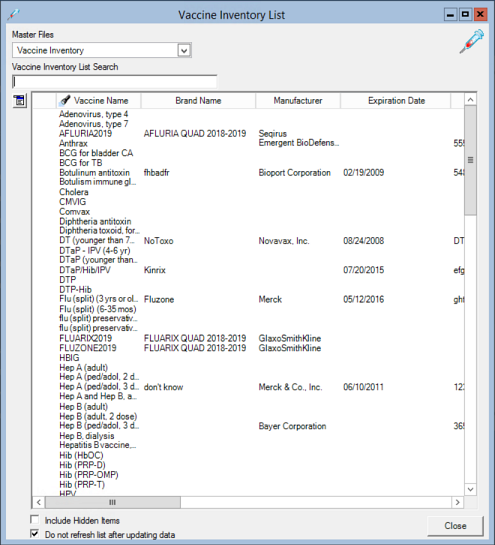This screenshot has width=495, height=545.
Task: Click the Fluzone brand cell
Action: [x=159, y=299]
